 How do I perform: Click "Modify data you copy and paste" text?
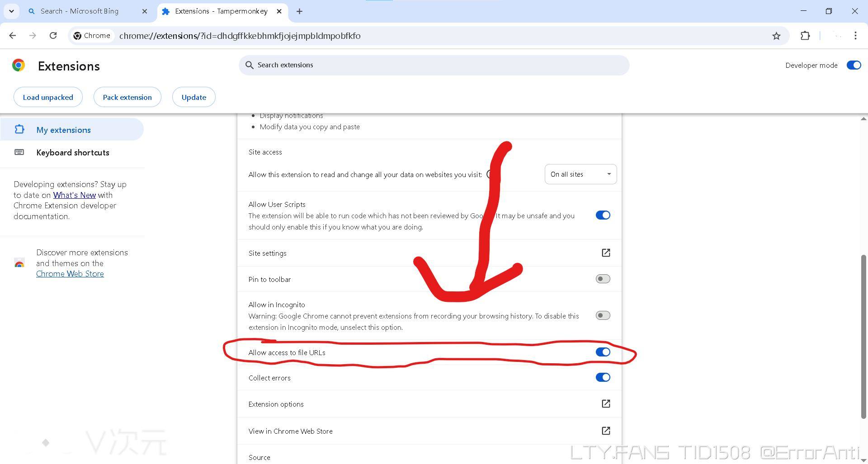tap(310, 127)
